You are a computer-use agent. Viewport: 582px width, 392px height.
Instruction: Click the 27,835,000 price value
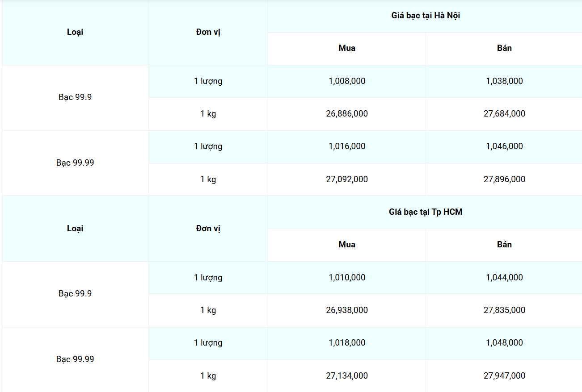pyautogui.click(x=504, y=310)
